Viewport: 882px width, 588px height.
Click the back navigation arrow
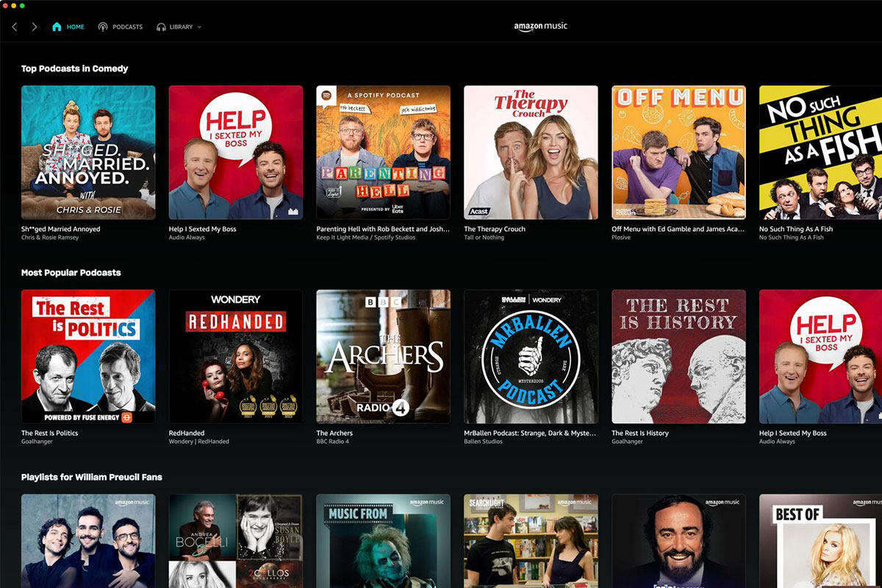(15, 26)
